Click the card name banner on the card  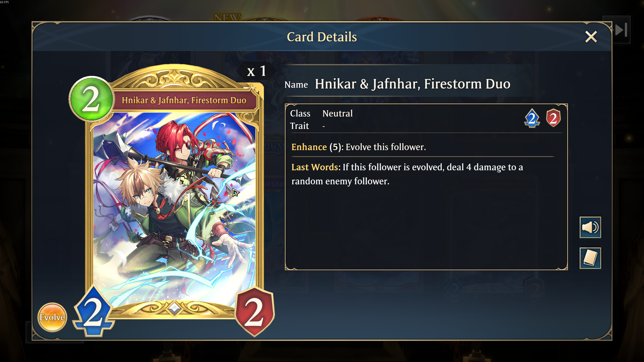tap(184, 100)
